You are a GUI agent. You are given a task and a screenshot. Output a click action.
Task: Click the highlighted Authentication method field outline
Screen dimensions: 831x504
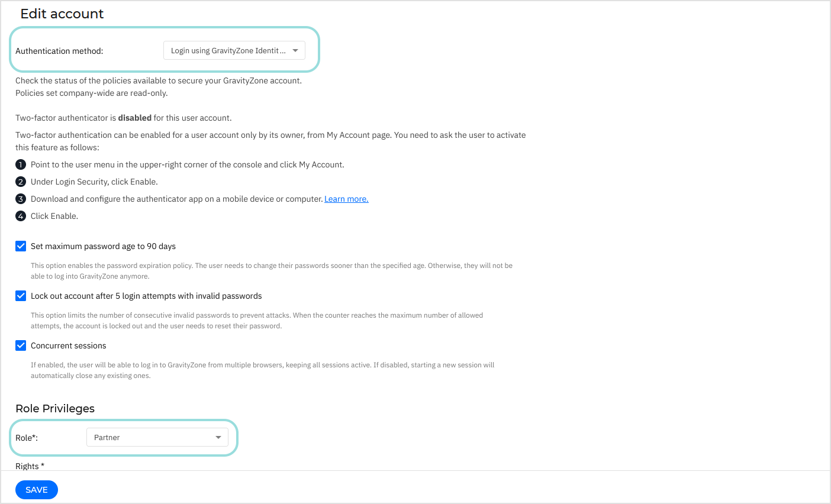coord(165,50)
